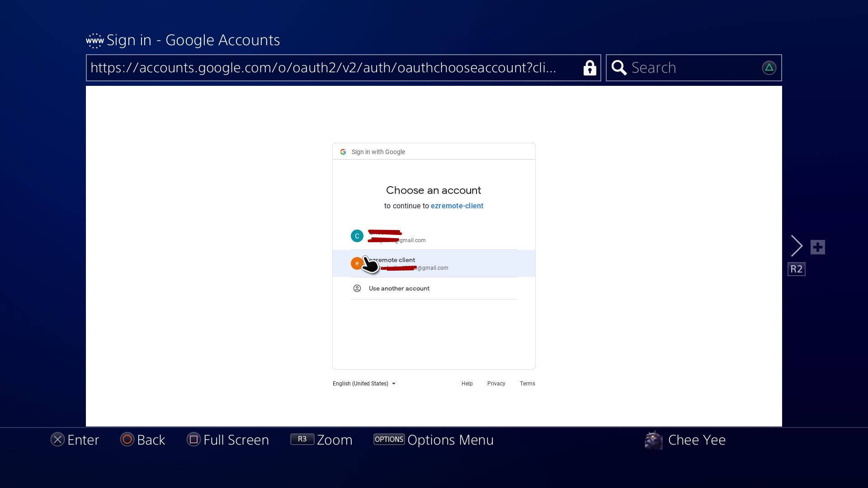Image resolution: width=868 pixels, height=488 pixels.
Task: Click the Sign in with Google header text
Action: click(x=378, y=152)
